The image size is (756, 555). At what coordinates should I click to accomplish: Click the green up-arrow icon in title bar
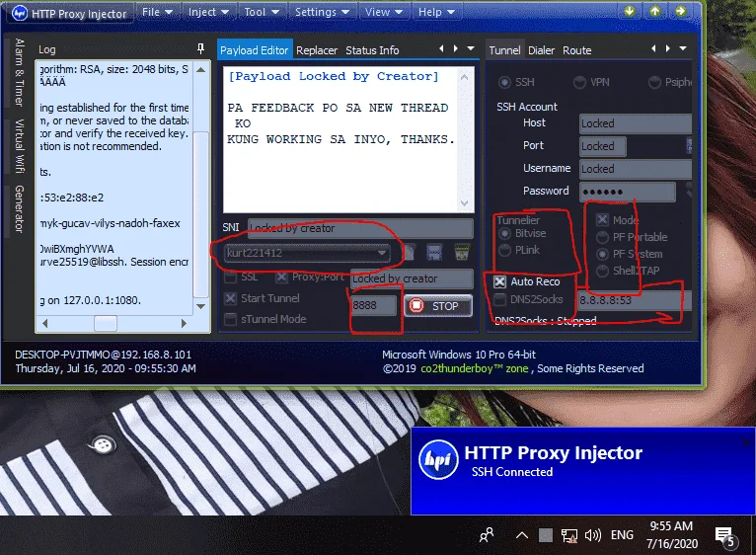(x=654, y=11)
